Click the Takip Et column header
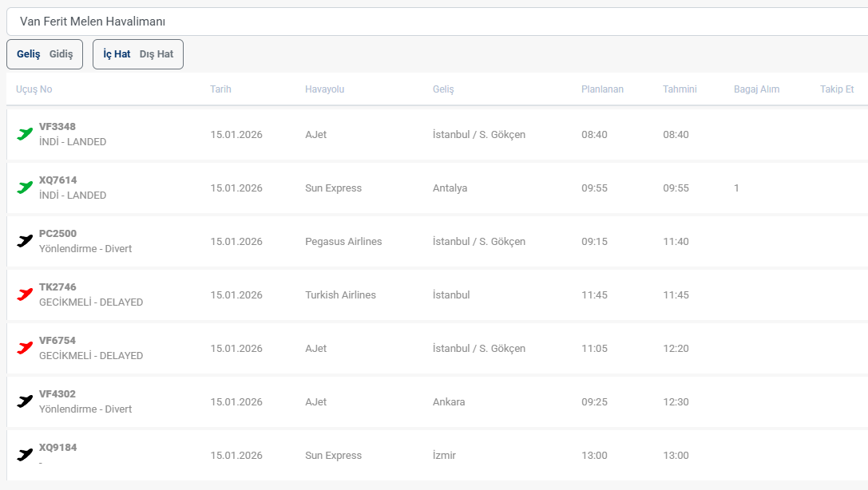This screenshot has height=490, width=868. coord(837,89)
